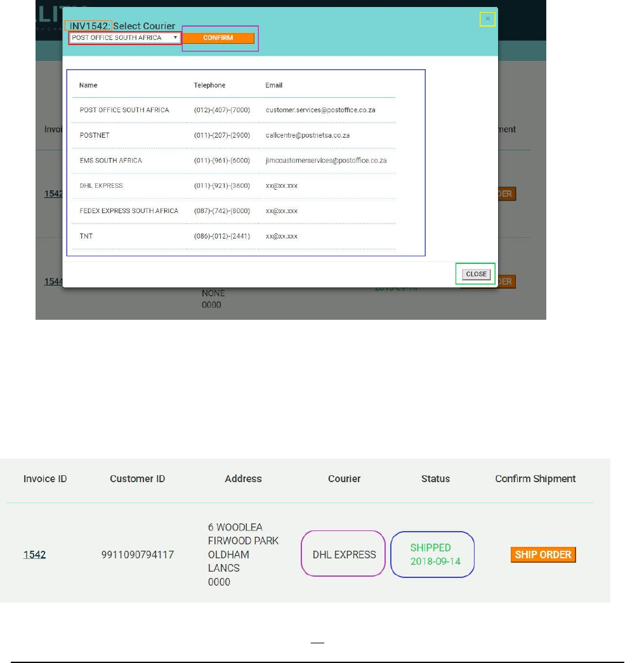Click the 'INV1542: Select Courier' dialog title

122,26
